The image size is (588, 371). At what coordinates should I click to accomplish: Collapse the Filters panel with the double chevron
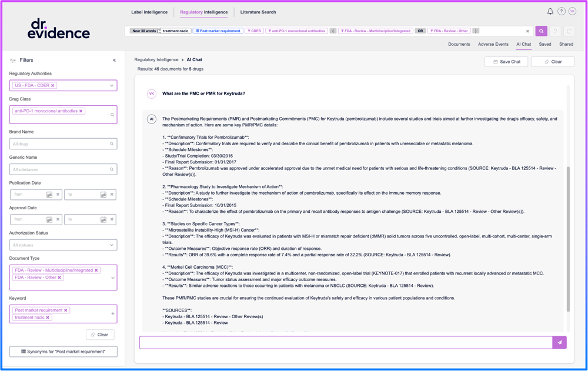(115, 60)
